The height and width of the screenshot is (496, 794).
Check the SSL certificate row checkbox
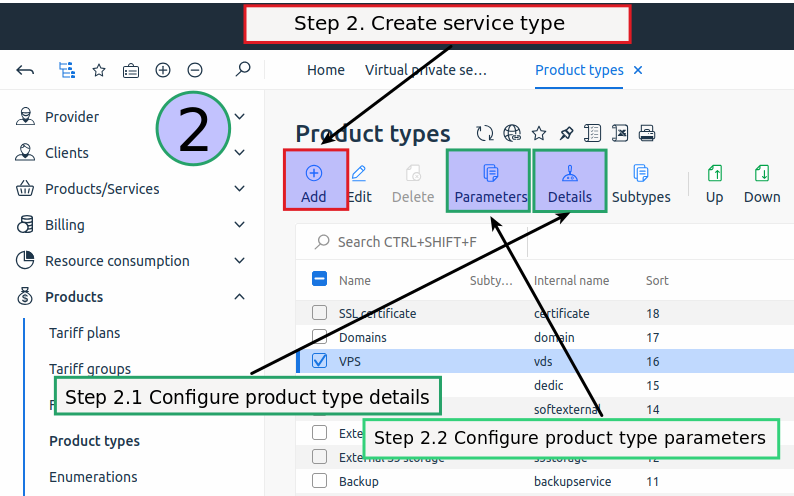coord(320,313)
